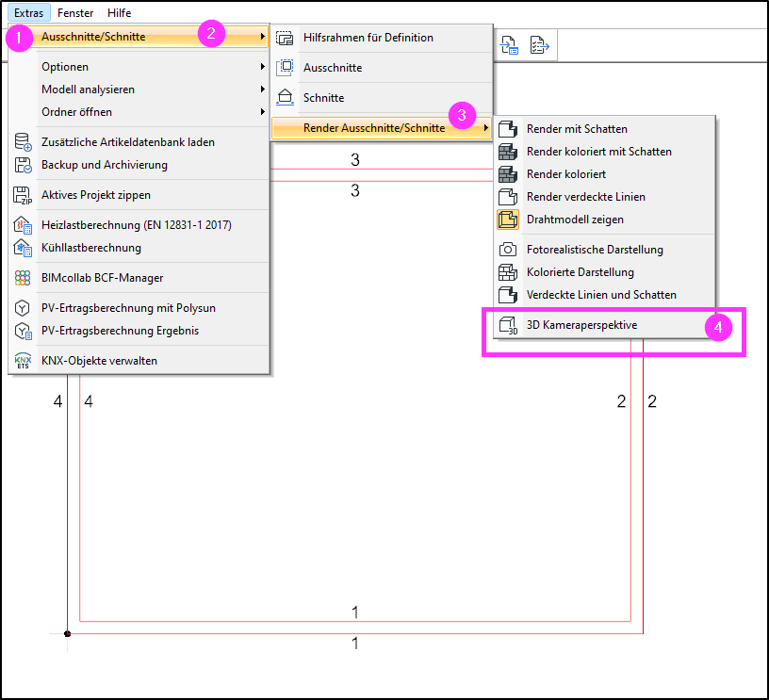Click the Hilfsrahmen für Definition icon
Image resolution: width=769 pixels, height=700 pixels.
click(285, 38)
